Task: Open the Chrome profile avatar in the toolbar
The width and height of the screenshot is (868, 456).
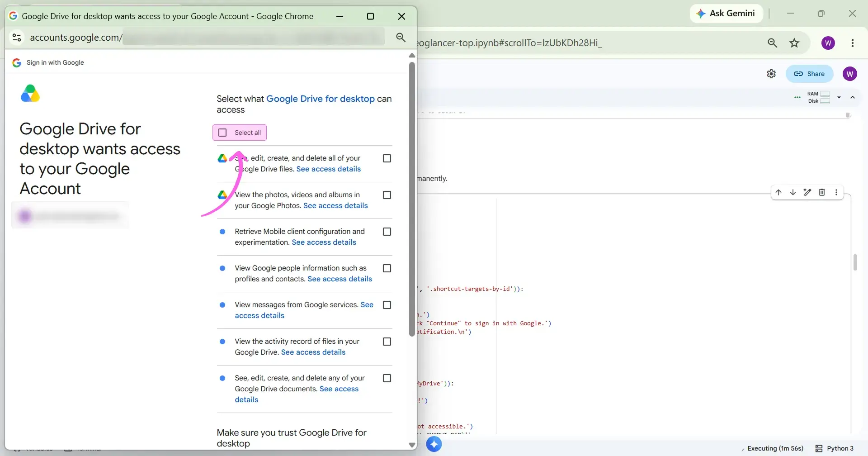Action: tap(828, 43)
